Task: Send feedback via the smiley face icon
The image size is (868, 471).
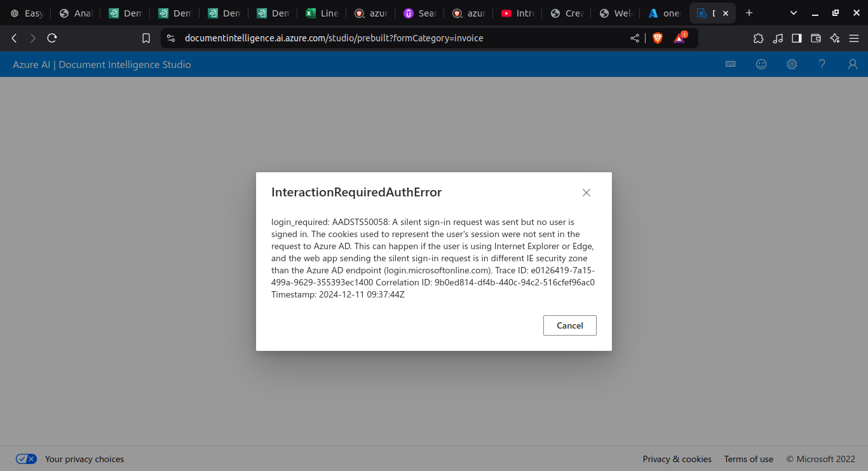Action: click(x=761, y=64)
